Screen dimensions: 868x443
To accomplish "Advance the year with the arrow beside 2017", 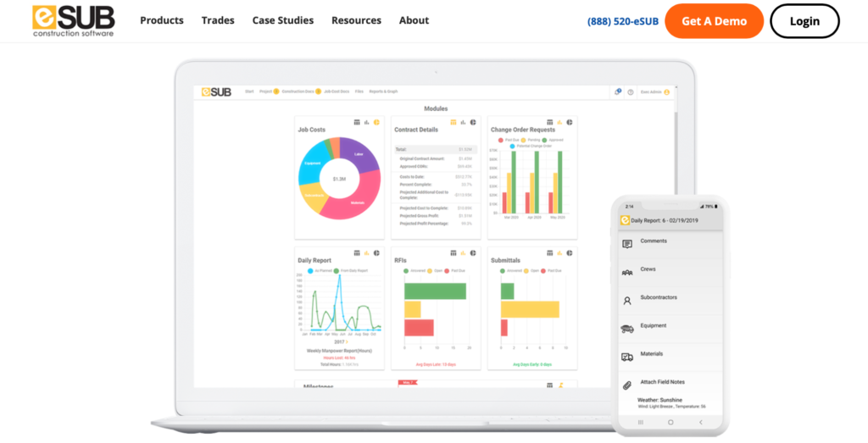I will click(348, 341).
